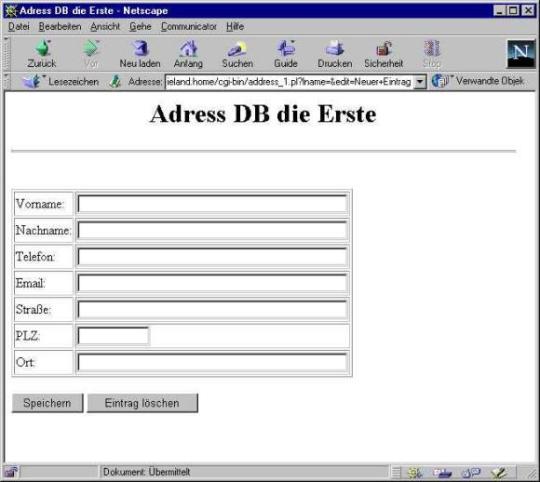The width and height of the screenshot is (540, 482).
Task: Click into the Straße field
Action: click(x=212, y=309)
